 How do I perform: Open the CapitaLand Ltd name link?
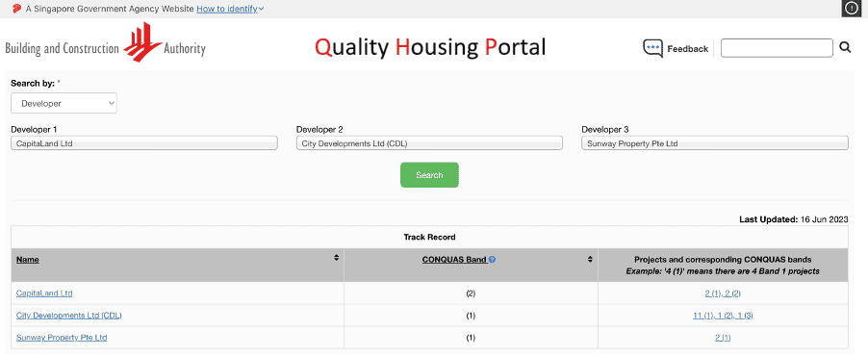coord(44,292)
